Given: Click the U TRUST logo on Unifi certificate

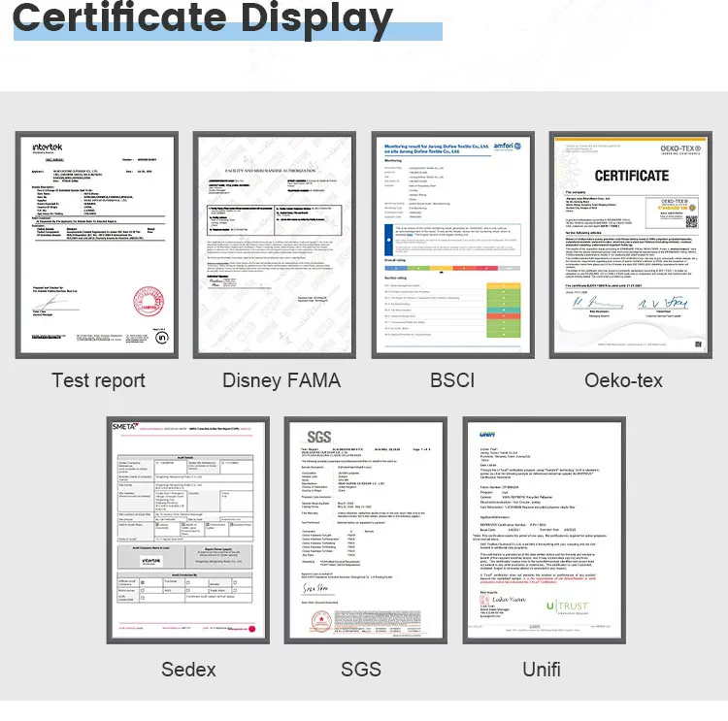Looking at the screenshot, I should 568,606.
